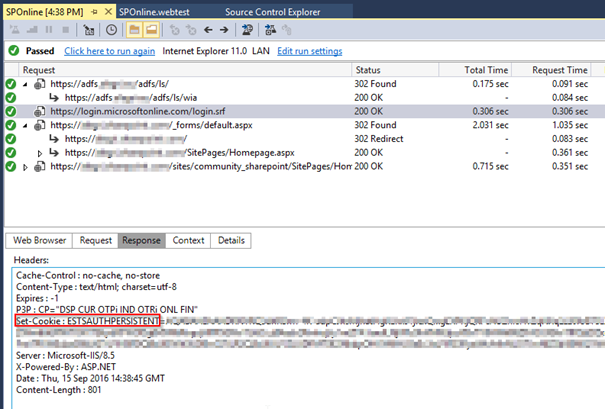Pin the SPOnline [4:38 PM] tab
605x409 pixels.
click(93, 9)
